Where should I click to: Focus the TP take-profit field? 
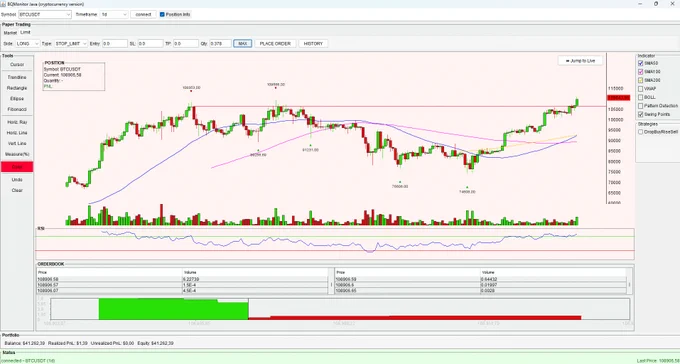(186, 44)
